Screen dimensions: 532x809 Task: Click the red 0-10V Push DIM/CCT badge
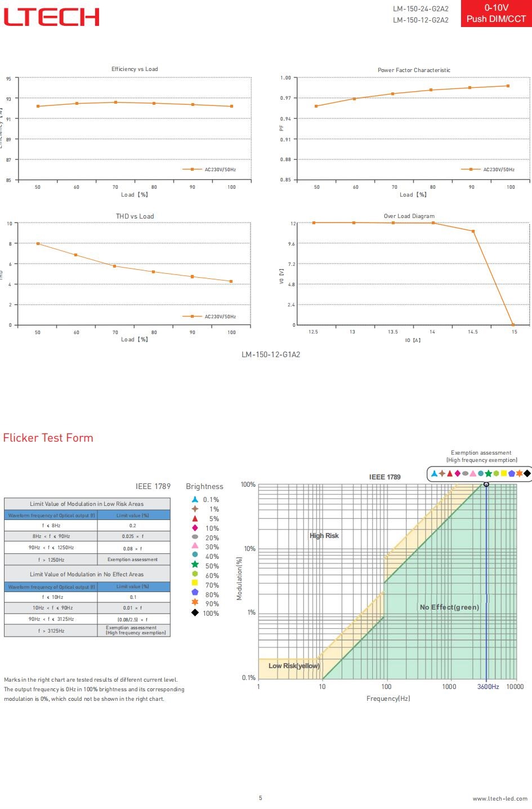[x=495, y=14]
